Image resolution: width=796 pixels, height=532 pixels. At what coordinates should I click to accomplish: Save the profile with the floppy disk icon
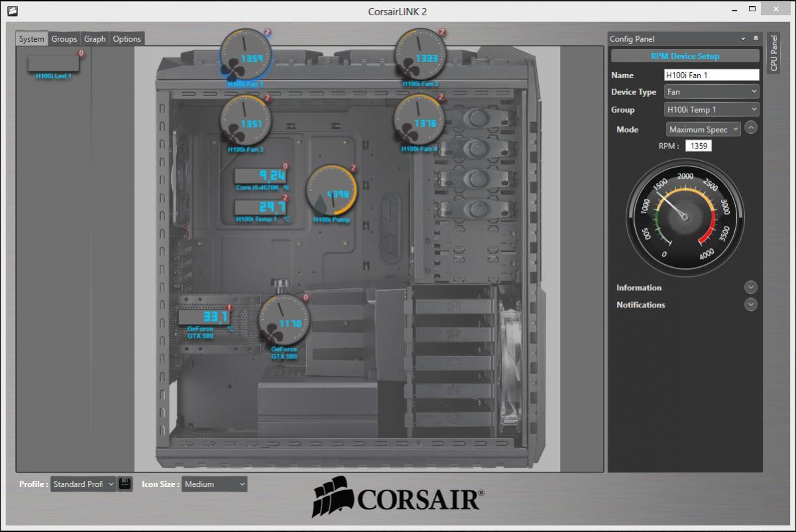click(x=125, y=484)
